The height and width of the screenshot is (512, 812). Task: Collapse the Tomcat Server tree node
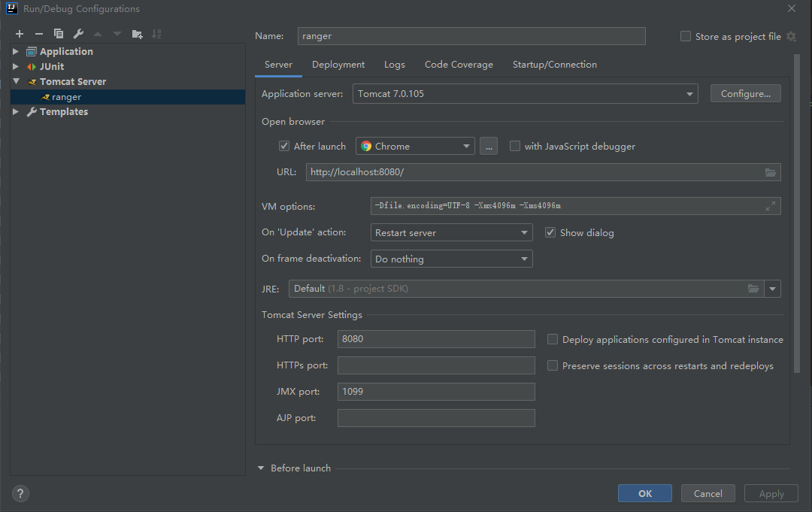(x=16, y=81)
